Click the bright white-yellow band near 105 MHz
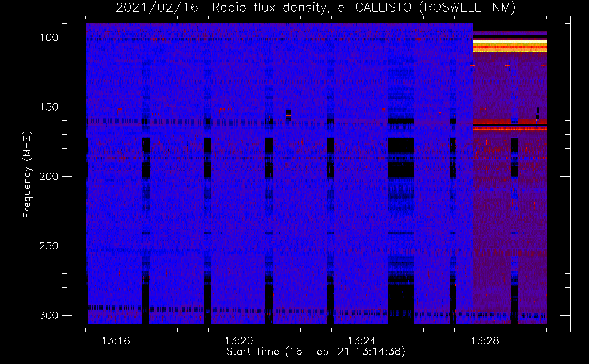The height and width of the screenshot is (364, 589). pos(510,45)
